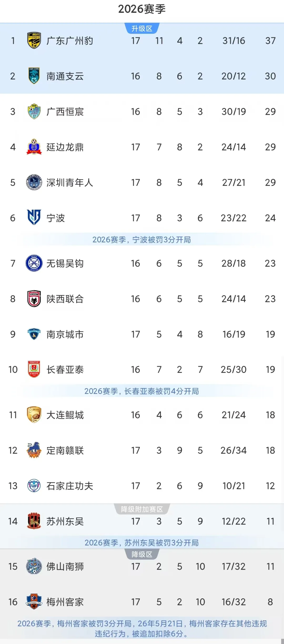Tap the 2026赛季 season header
284x644 pixels.
coord(142,9)
